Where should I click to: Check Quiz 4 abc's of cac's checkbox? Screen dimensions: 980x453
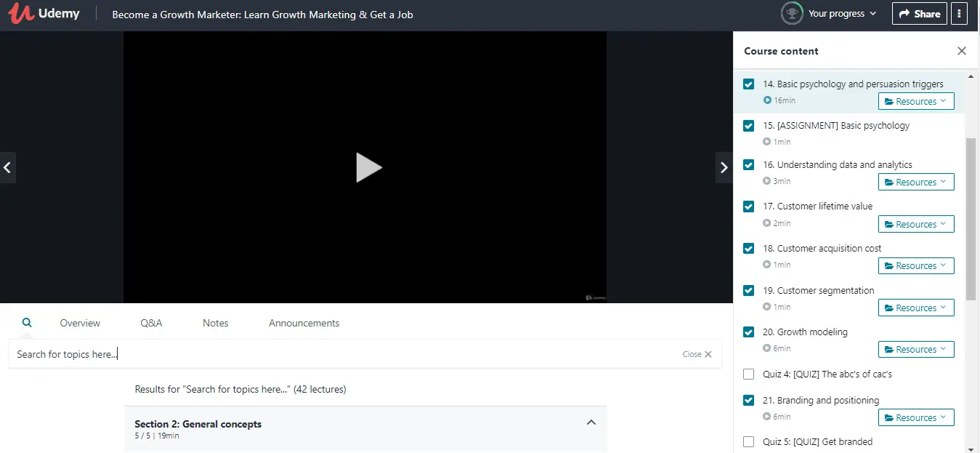[748, 374]
